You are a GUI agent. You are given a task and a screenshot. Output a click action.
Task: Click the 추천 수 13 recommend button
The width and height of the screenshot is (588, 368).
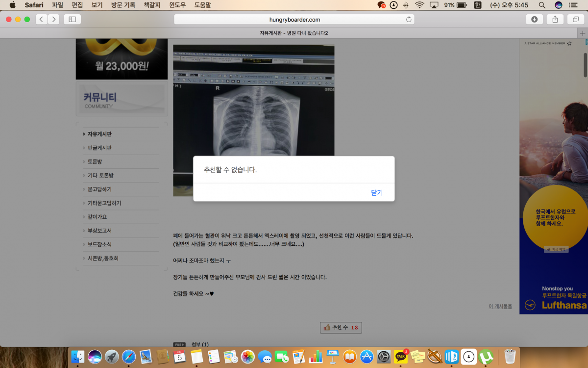(341, 327)
